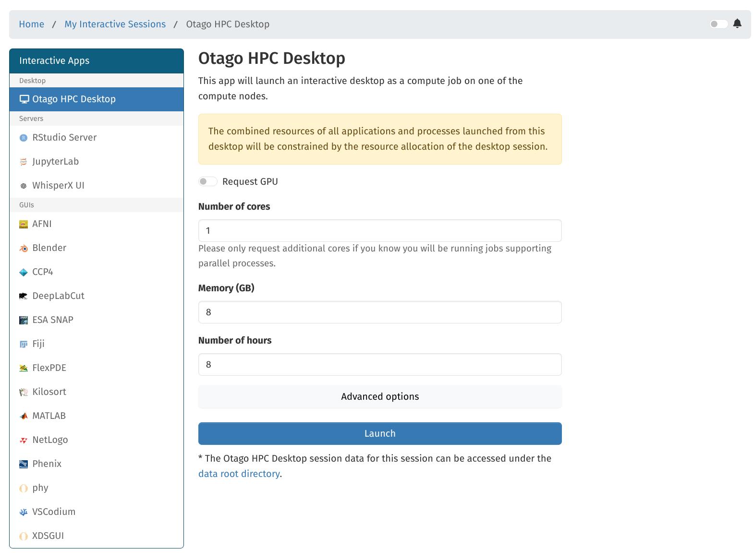Choose Phenix from GUIs list
This screenshot has width=754, height=560.
(x=97, y=464)
